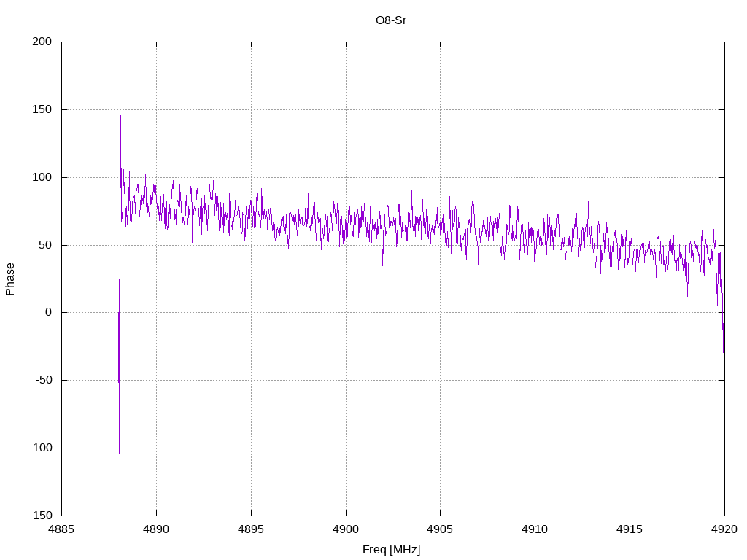Image resolution: width=747 pixels, height=560 pixels.
Task: Click the Phase y-axis label
Action: pyautogui.click(x=10, y=279)
